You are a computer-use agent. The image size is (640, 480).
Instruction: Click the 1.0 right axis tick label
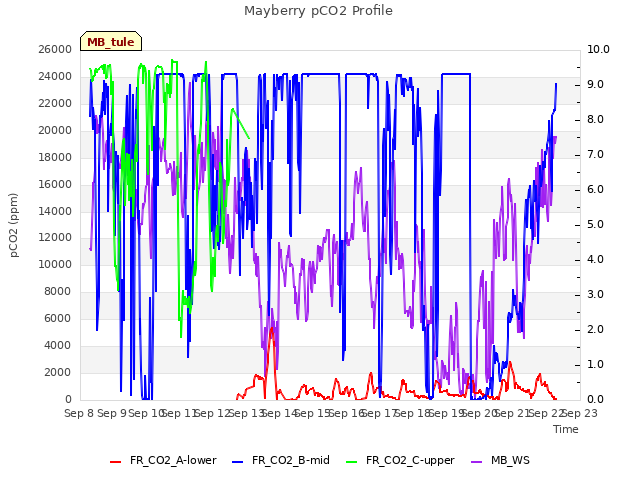tap(595, 364)
